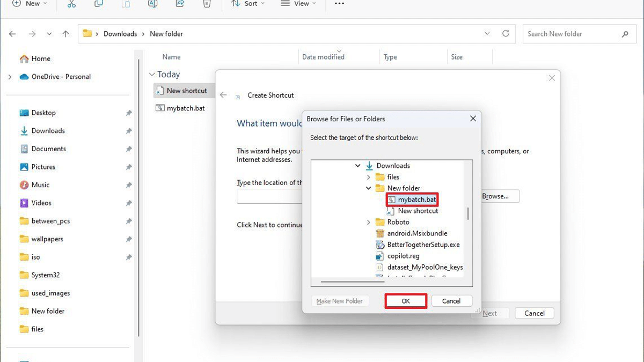This screenshot has height=362, width=644.
Task: Click the Delete trash icon in toolbar
Action: 207,4
